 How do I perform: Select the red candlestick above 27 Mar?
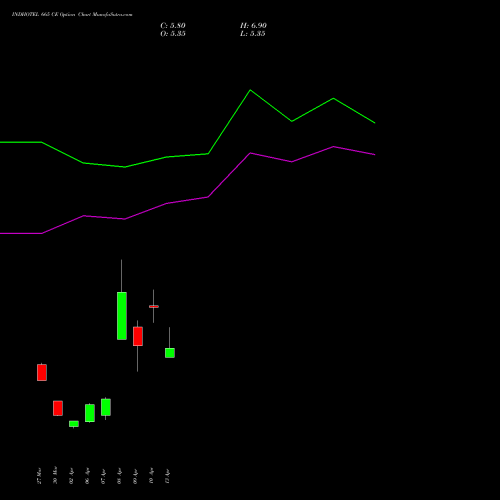click(42, 372)
